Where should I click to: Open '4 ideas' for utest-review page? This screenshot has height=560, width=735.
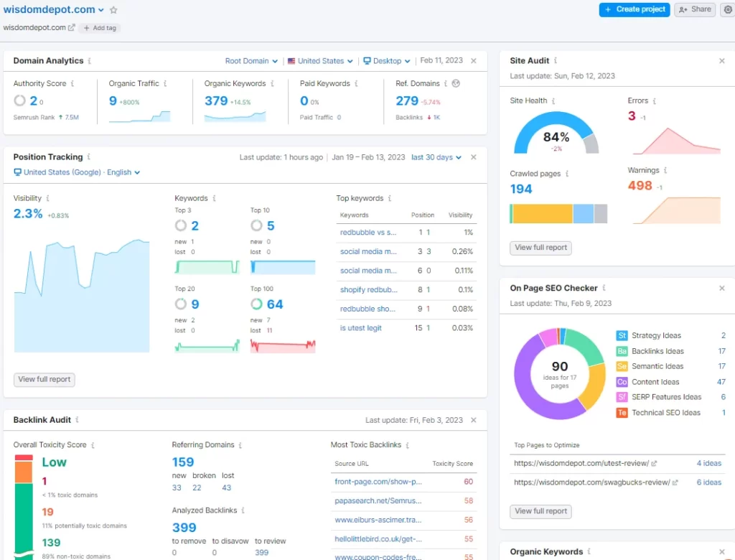(x=708, y=463)
